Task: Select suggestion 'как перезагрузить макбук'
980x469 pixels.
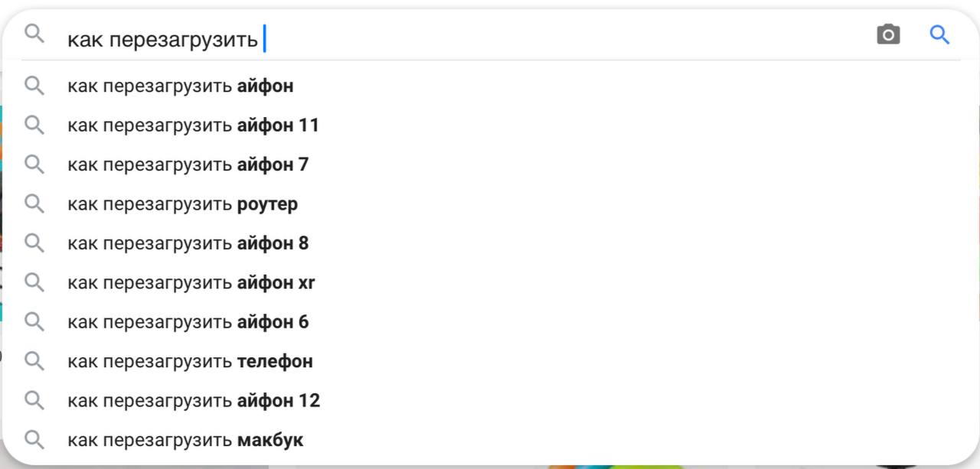Action: (490, 441)
